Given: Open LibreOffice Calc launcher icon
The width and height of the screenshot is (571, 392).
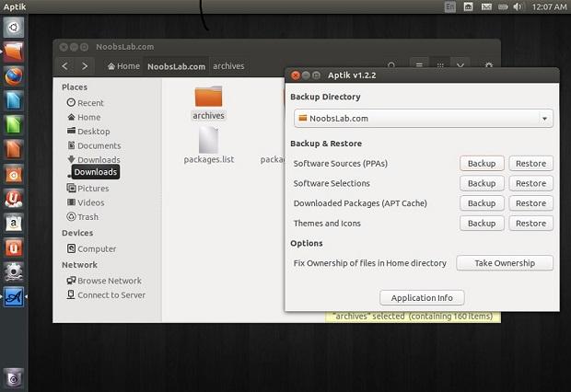Looking at the screenshot, I should click(14, 125).
